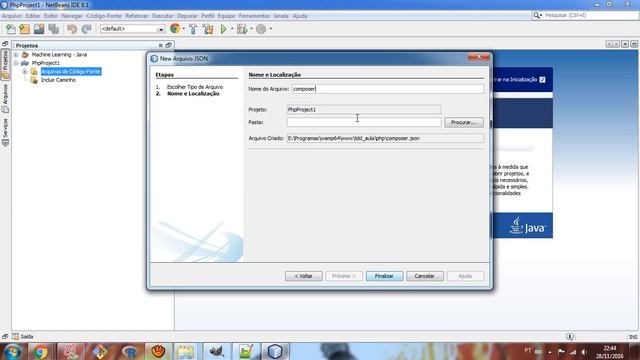Image resolution: width=640 pixels, height=360 pixels.
Task: Click the Profile Project round icon
Action: (x=261, y=29)
